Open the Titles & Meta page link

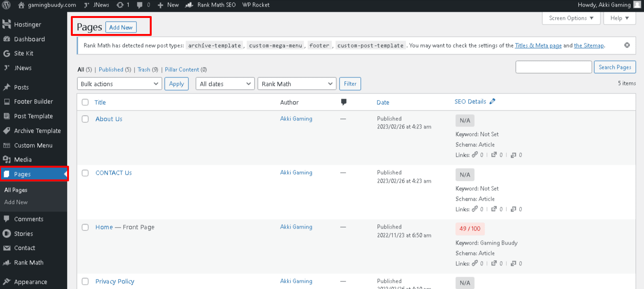(538, 45)
